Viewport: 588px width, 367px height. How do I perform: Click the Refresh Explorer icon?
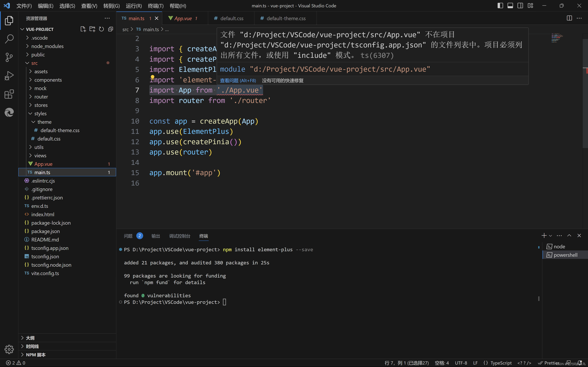(101, 29)
